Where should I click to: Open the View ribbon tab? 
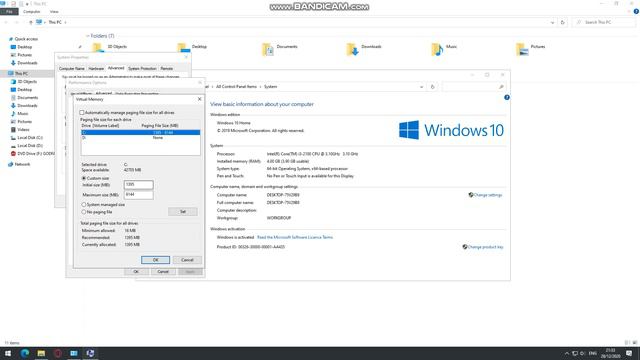tap(54, 11)
